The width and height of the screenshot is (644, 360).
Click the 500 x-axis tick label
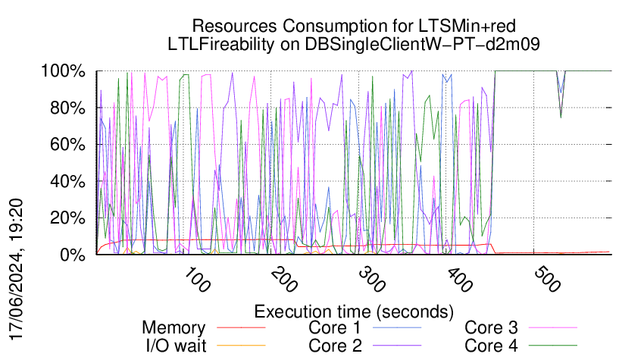[547, 280]
